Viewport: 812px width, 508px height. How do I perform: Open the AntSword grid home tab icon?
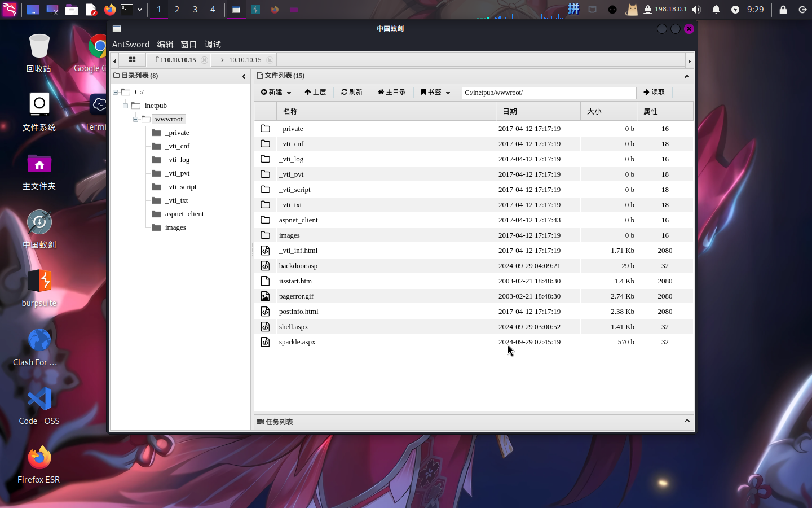pos(133,60)
